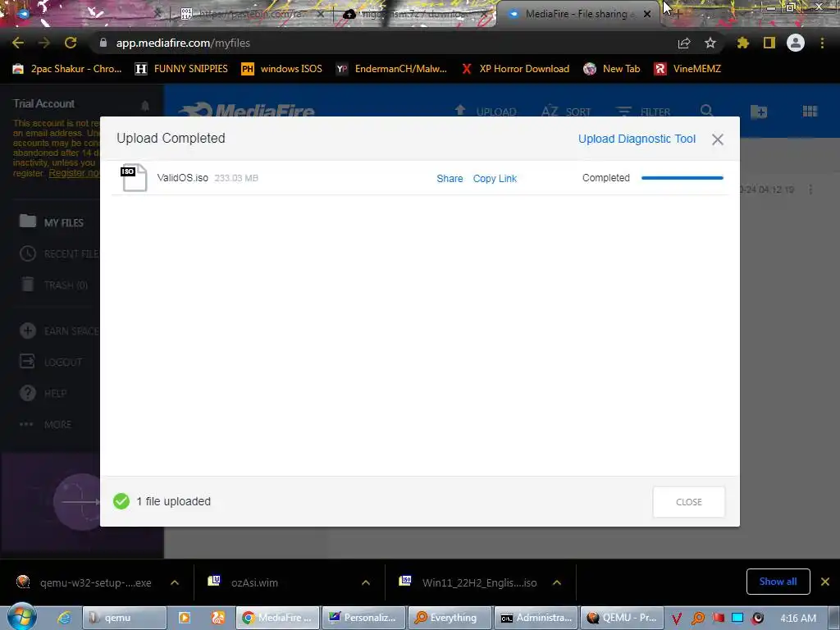840x630 pixels.
Task: Share this page via the address bar icon
Action: click(684, 43)
